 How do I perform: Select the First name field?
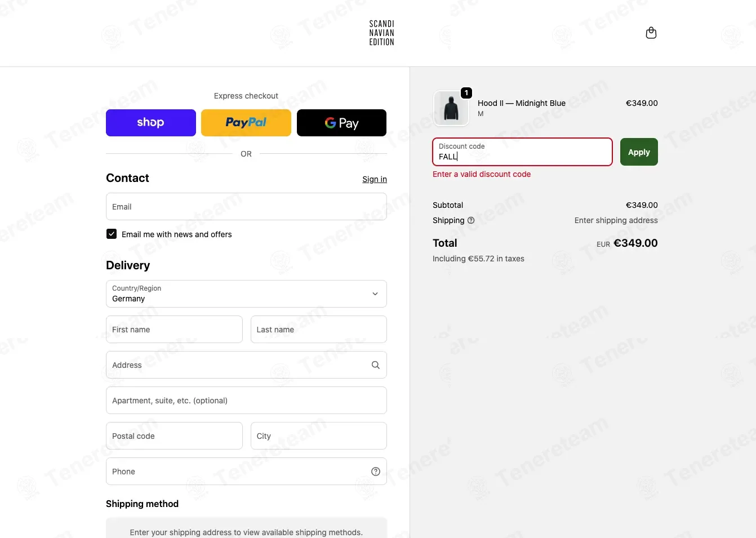pyautogui.click(x=174, y=330)
